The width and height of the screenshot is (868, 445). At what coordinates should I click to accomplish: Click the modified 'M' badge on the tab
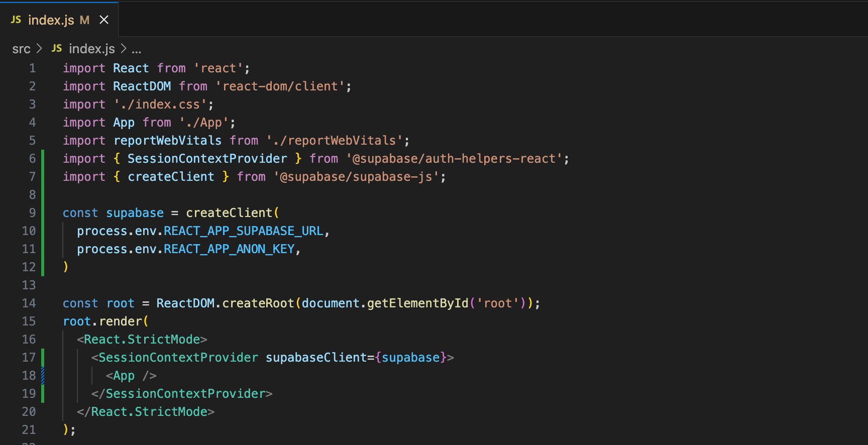84,20
